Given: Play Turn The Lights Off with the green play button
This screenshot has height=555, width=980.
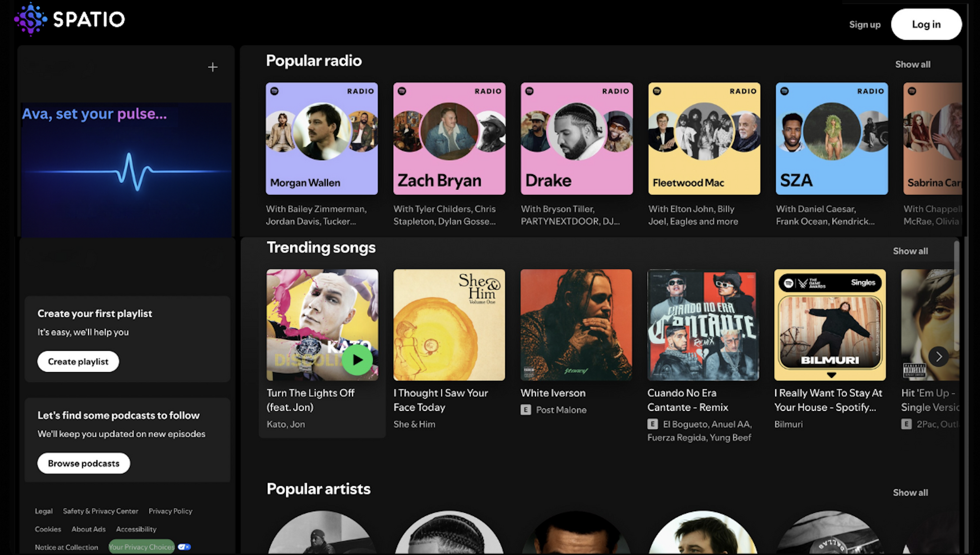Looking at the screenshot, I should click(x=357, y=359).
